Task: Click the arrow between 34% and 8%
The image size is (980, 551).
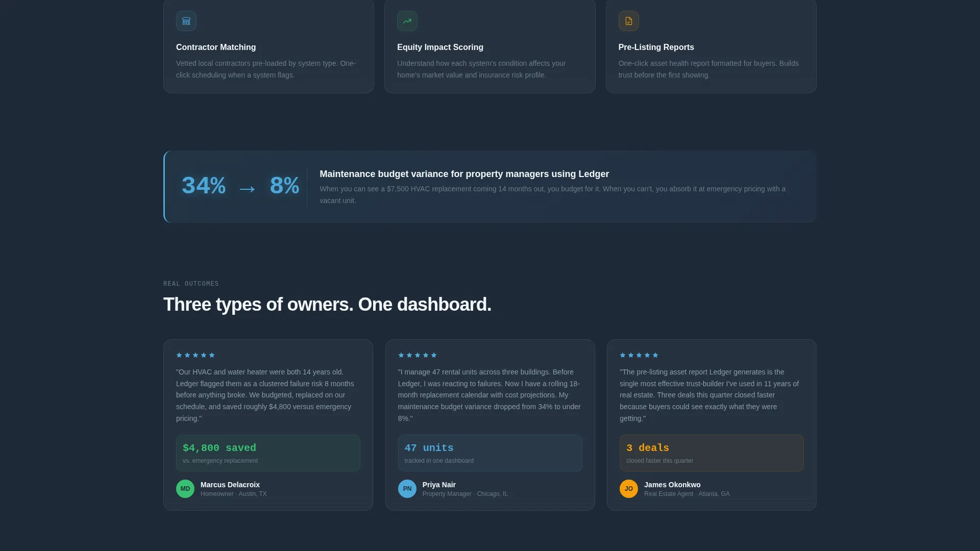Action: pyautogui.click(x=247, y=189)
